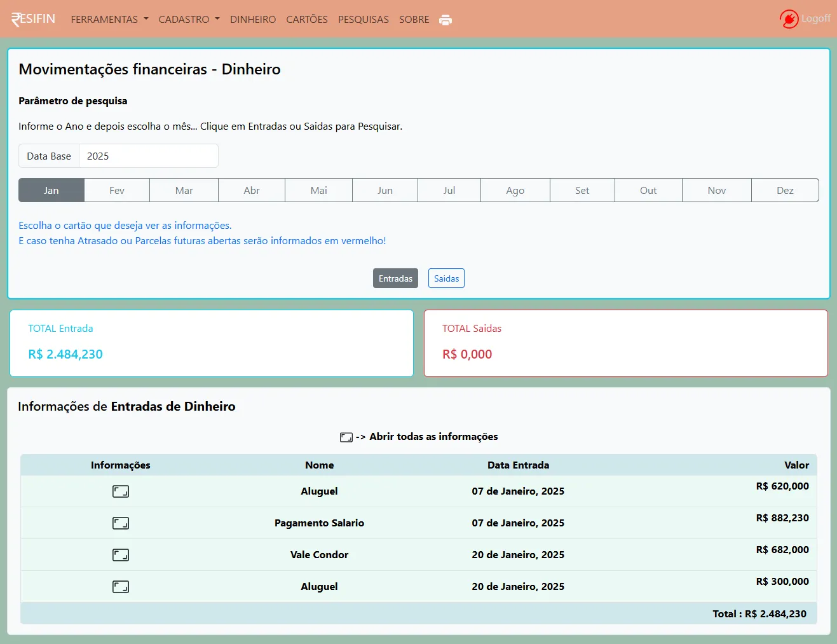Screen dimensions: 837x644
Task: Go to the Cartões menu item
Action: point(307,20)
